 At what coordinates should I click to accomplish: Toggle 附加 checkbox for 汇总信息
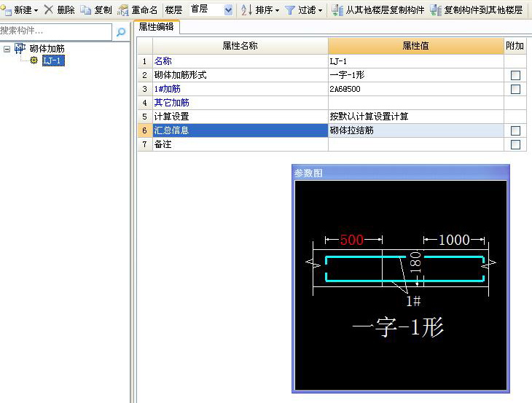(x=515, y=130)
